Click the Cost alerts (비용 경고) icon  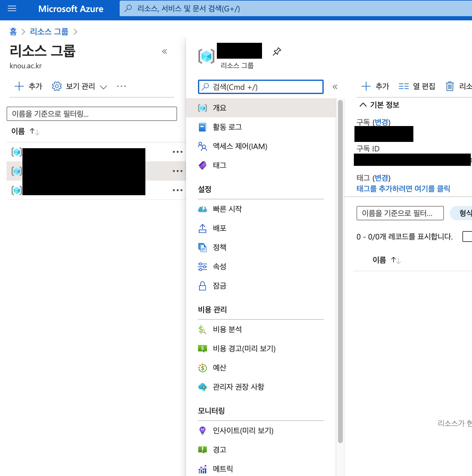(x=202, y=348)
